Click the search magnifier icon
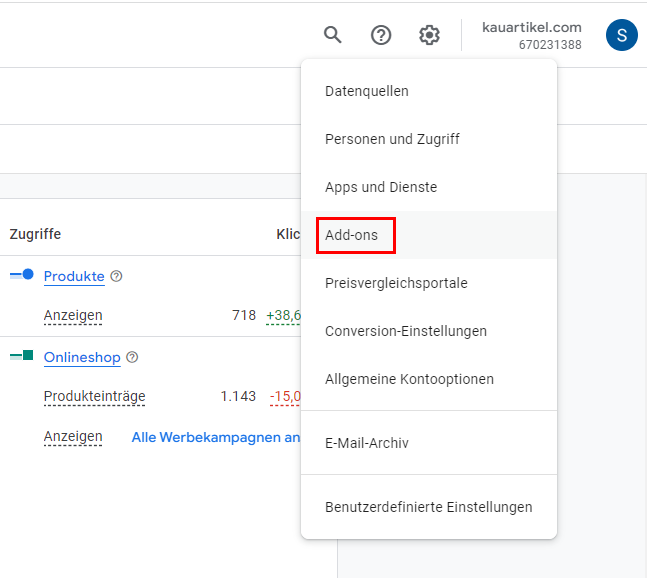Viewport: 647px width, 578px height. (x=333, y=35)
